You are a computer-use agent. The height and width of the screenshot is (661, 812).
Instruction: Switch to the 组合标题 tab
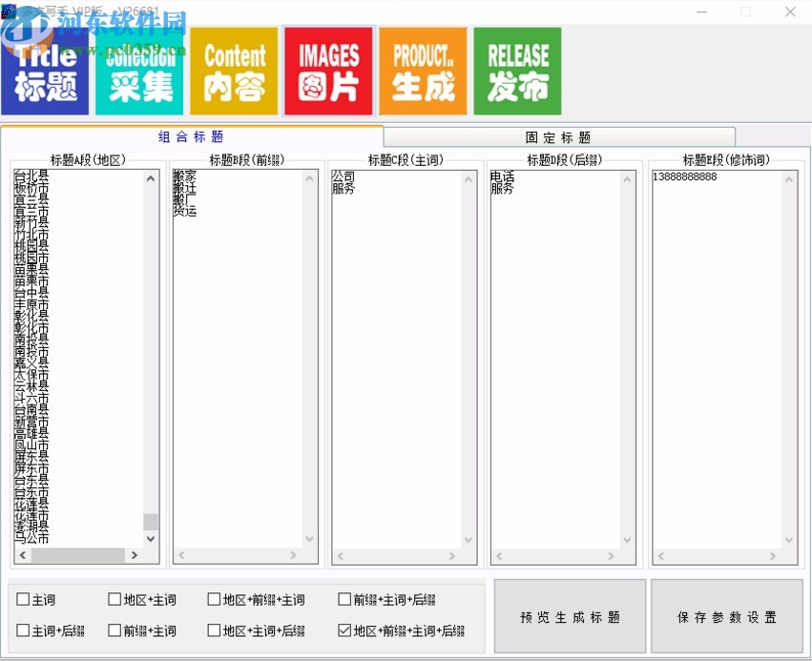point(191,135)
